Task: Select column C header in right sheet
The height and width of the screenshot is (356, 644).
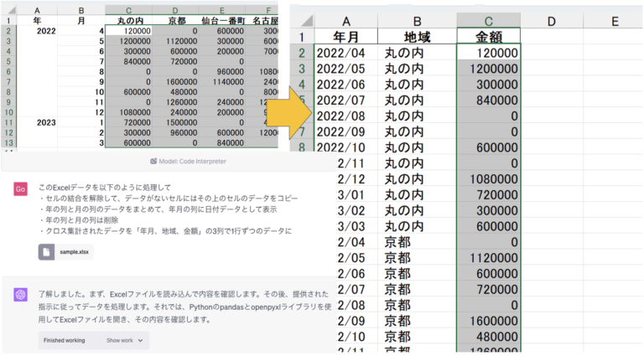Action: pos(488,19)
